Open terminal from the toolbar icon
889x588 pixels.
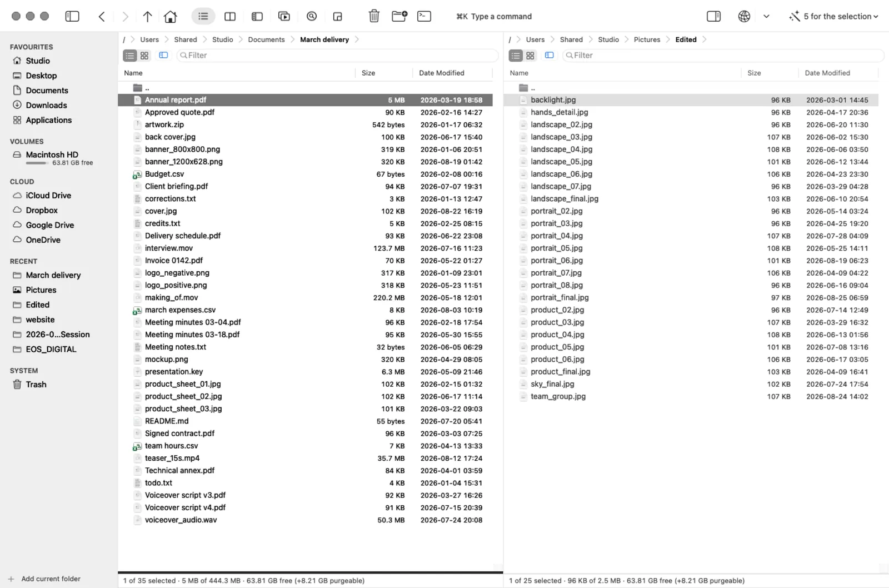click(x=424, y=16)
